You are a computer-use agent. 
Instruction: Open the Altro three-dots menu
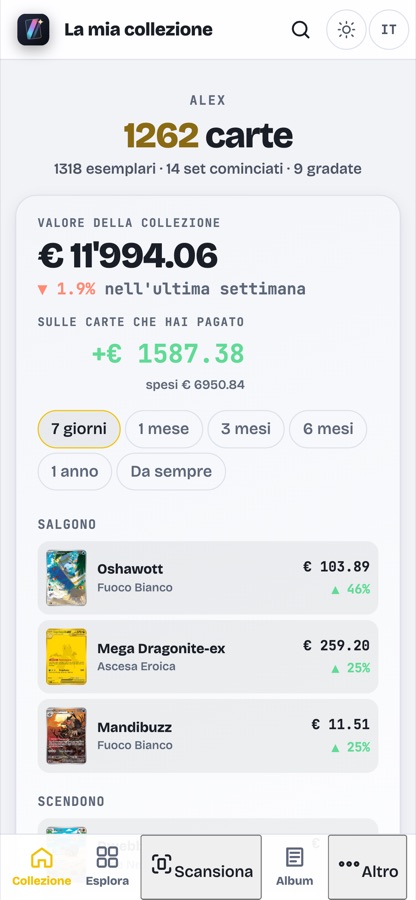[349, 864]
